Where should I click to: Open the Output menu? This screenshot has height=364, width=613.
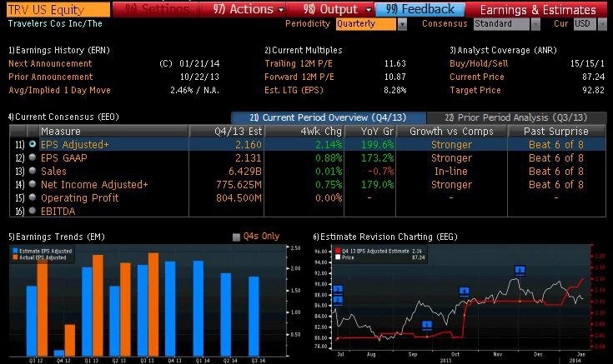pyautogui.click(x=330, y=9)
